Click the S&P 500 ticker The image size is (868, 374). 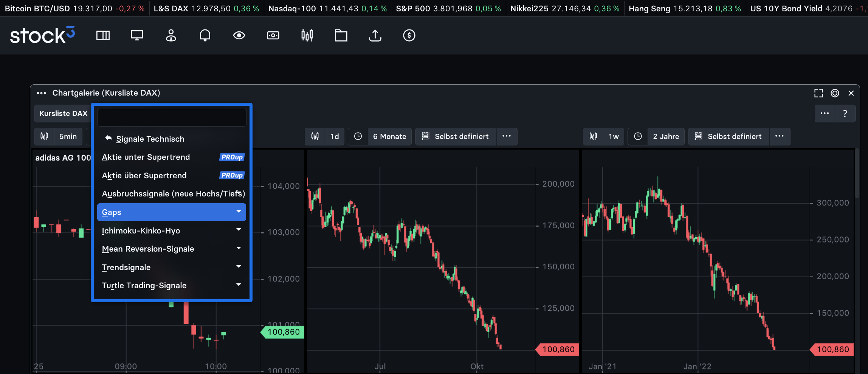point(448,8)
